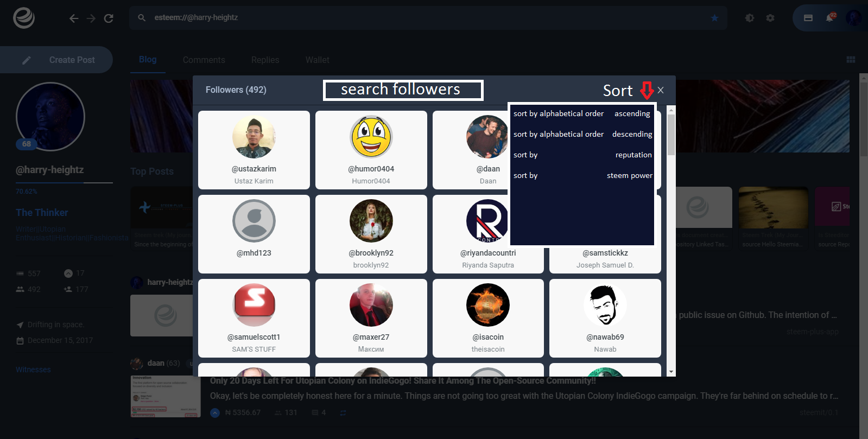The height and width of the screenshot is (439, 868).
Task: Click the post count 557 icon
Action: tap(20, 273)
